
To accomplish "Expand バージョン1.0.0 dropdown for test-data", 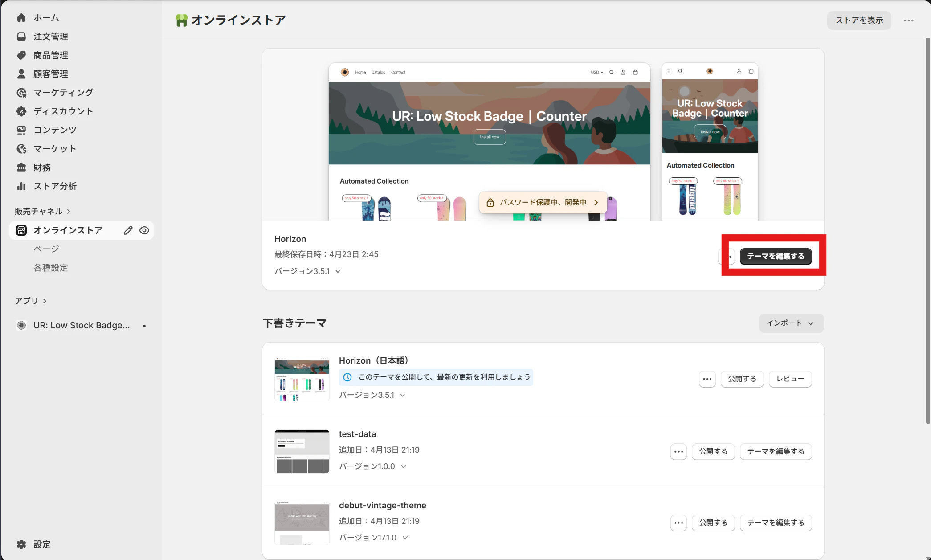I will (403, 466).
